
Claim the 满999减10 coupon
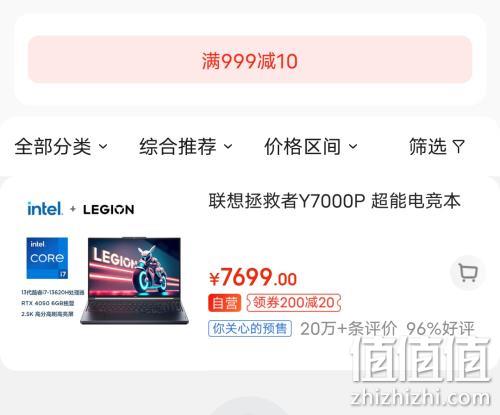point(250,59)
